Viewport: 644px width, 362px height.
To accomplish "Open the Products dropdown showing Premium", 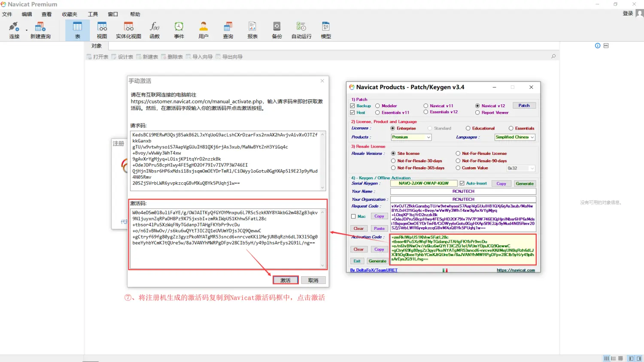I will click(411, 137).
